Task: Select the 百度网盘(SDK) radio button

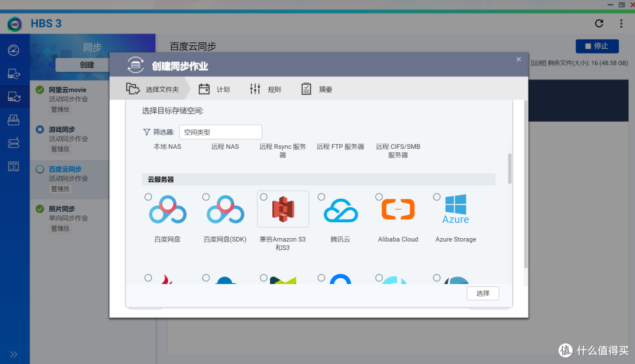Action: [x=206, y=197]
